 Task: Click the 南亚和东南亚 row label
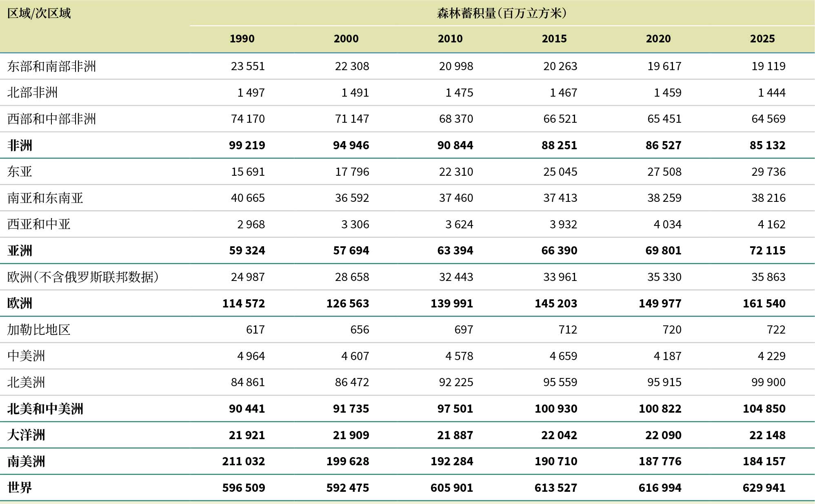(45, 198)
